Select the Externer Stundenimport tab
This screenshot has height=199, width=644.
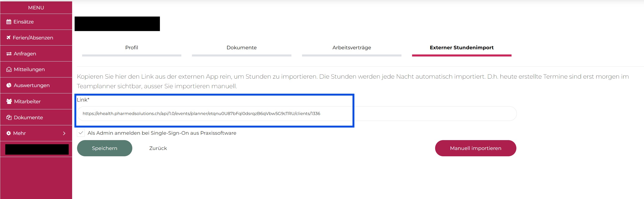462,48
